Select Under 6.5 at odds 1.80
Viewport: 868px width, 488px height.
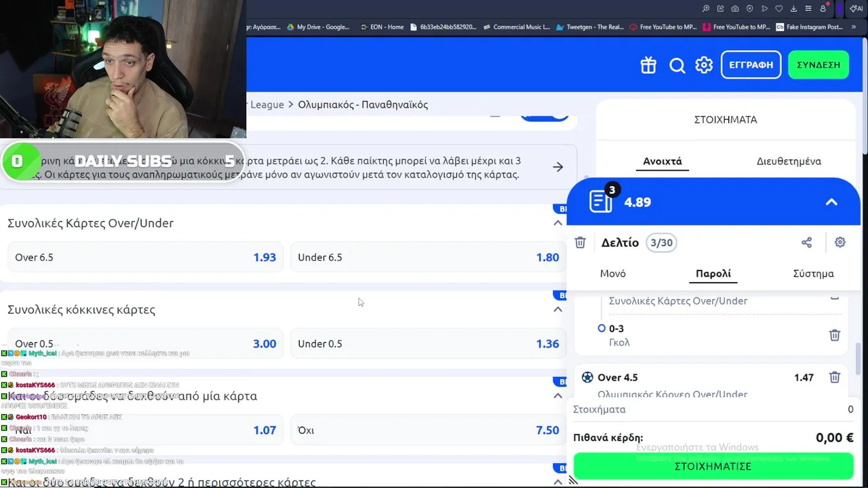click(428, 258)
